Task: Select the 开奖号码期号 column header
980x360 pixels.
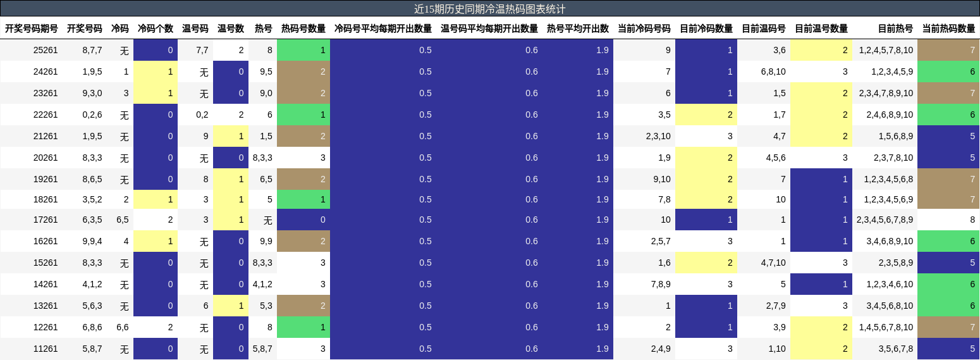Action: [x=32, y=28]
